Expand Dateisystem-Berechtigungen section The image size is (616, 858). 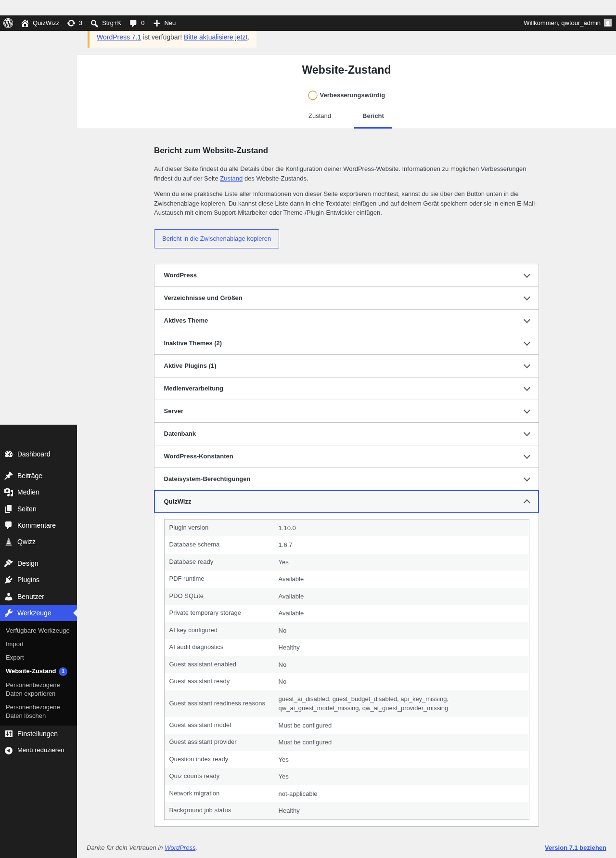tap(346, 479)
